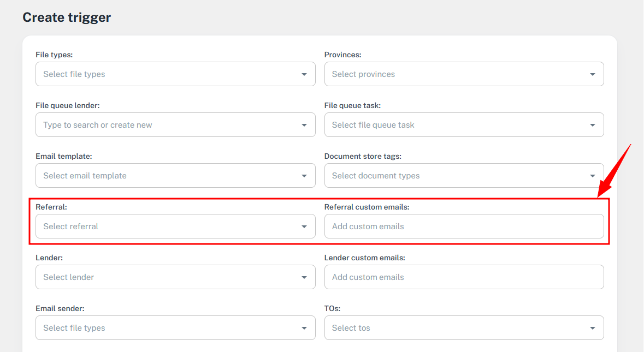Click the Lender dropdown caret

[304, 277]
